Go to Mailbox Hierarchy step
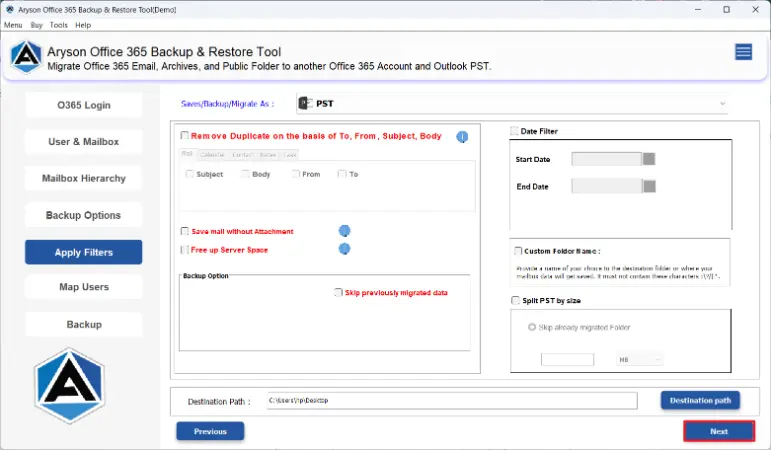The image size is (771, 450). click(x=84, y=178)
